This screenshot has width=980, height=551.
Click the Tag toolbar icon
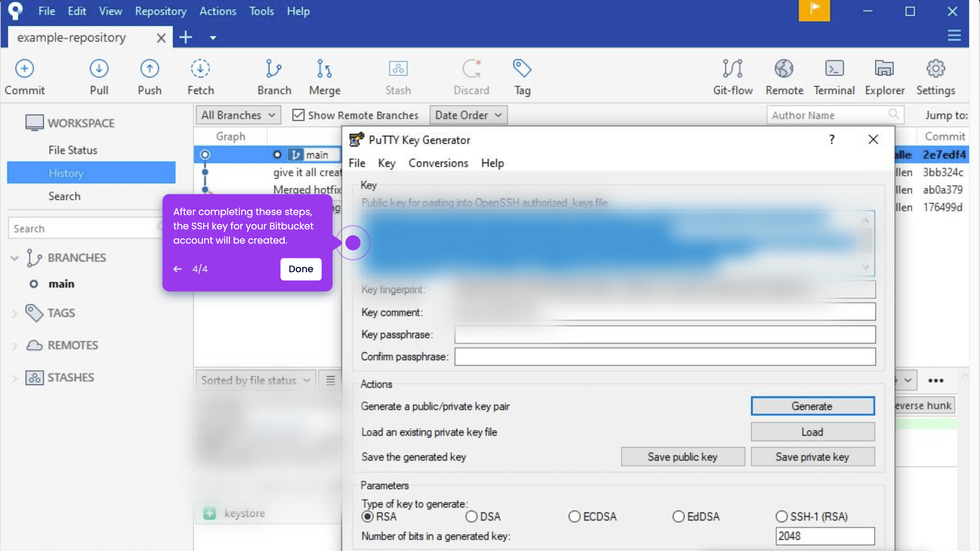522,69
